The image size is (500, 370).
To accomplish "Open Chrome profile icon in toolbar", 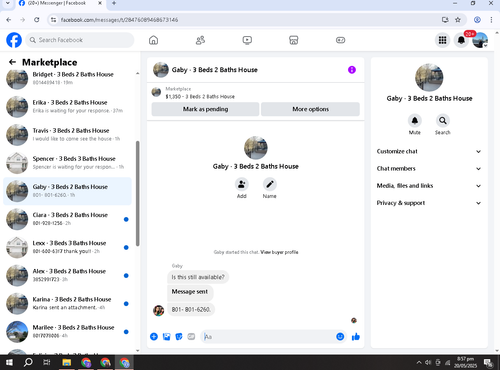I will (x=477, y=20).
